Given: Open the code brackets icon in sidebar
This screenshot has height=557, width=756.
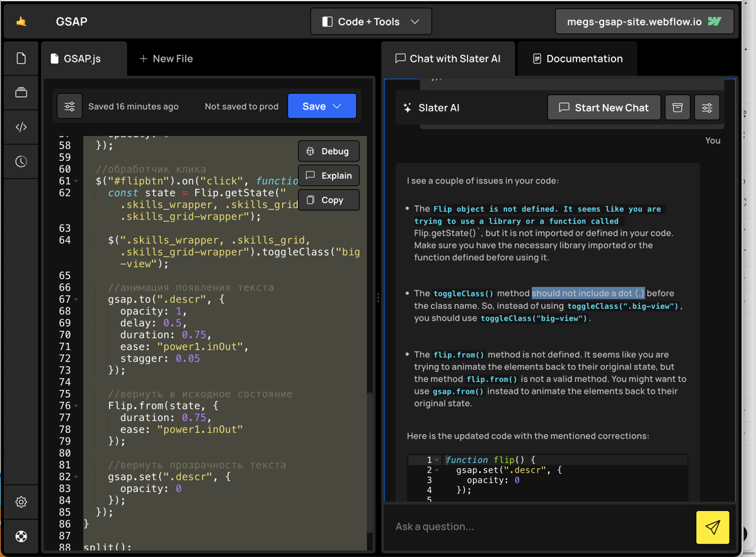Looking at the screenshot, I should [21, 127].
